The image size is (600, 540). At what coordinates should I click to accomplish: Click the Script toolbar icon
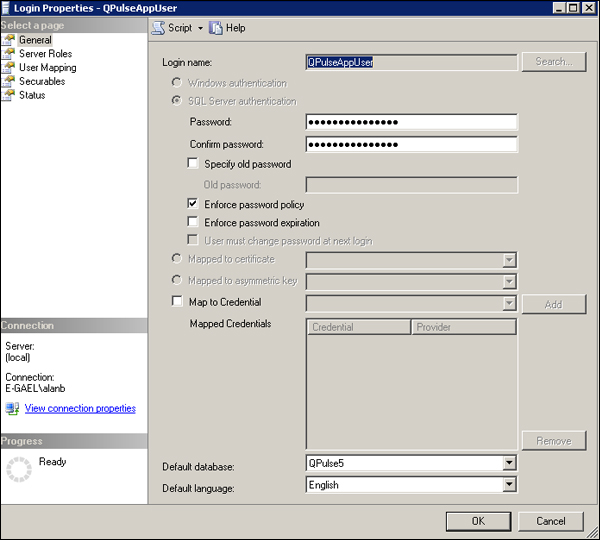[158, 28]
